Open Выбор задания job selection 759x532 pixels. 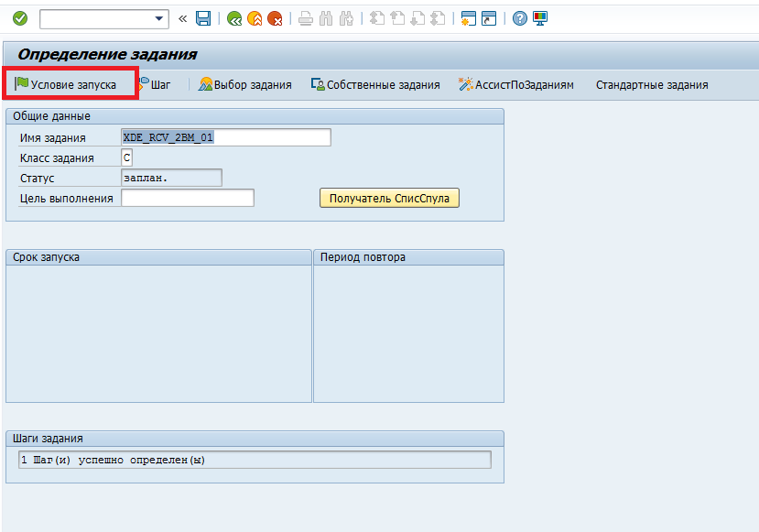(245, 84)
